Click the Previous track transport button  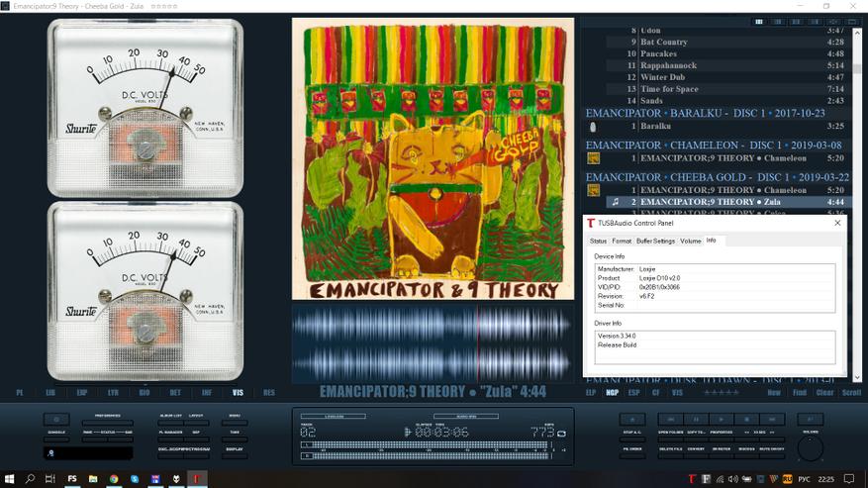tap(671, 419)
